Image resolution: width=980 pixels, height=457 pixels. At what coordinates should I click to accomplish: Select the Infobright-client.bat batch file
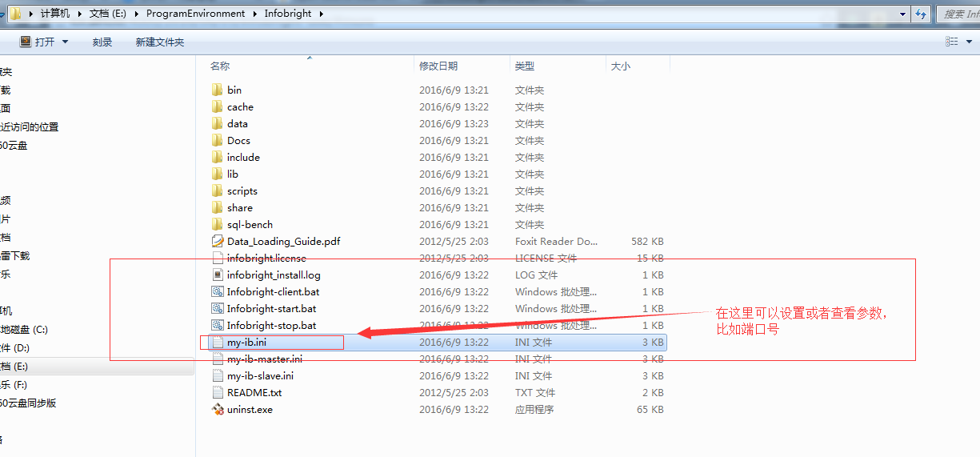click(x=273, y=291)
